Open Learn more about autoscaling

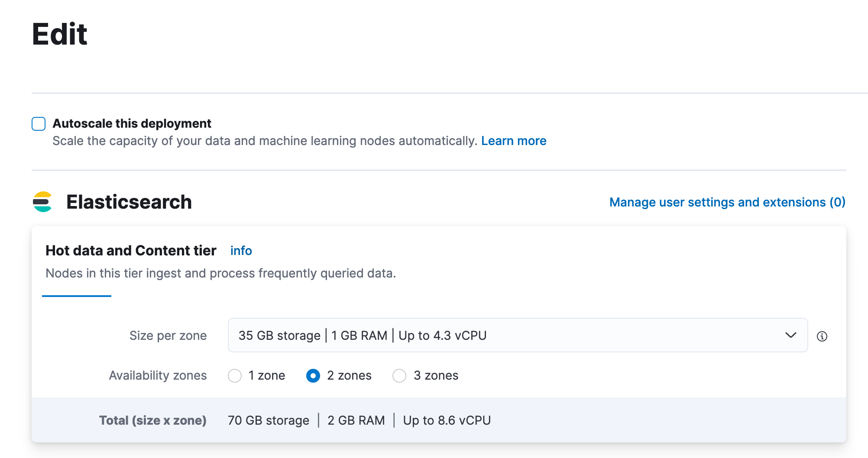(x=514, y=140)
